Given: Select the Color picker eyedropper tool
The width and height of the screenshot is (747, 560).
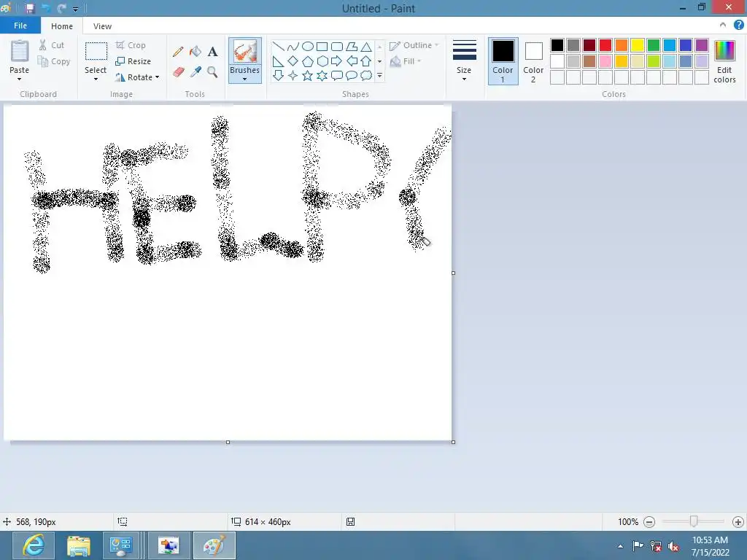Looking at the screenshot, I should tap(196, 72).
